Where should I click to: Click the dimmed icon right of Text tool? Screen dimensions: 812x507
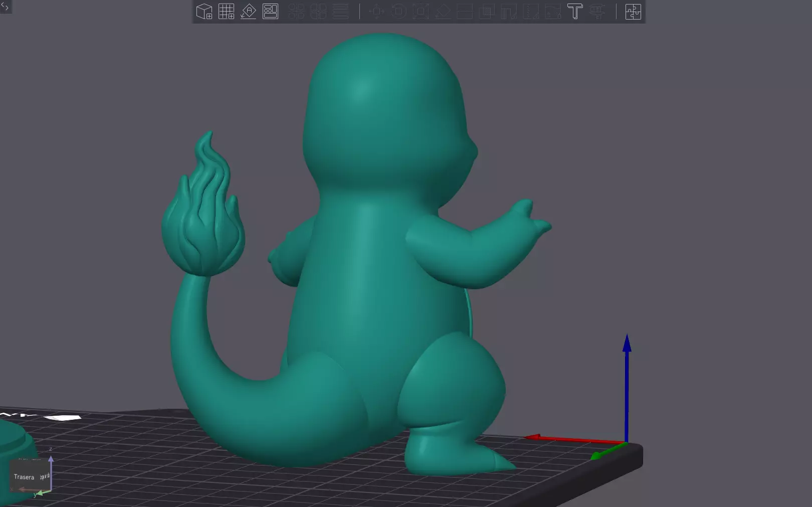point(597,11)
